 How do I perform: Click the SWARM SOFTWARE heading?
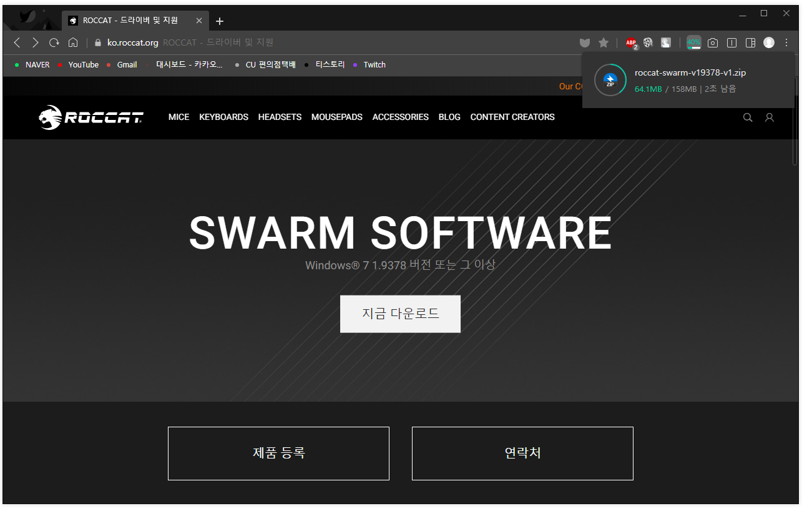click(x=400, y=233)
